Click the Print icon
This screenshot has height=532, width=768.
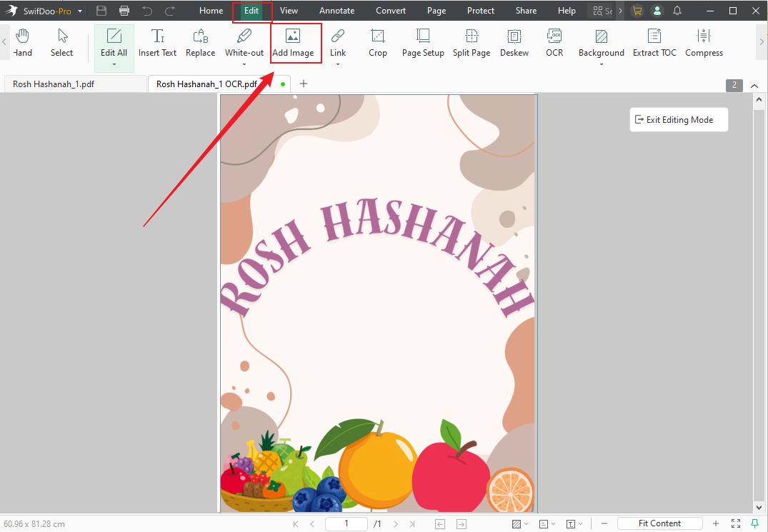124,11
